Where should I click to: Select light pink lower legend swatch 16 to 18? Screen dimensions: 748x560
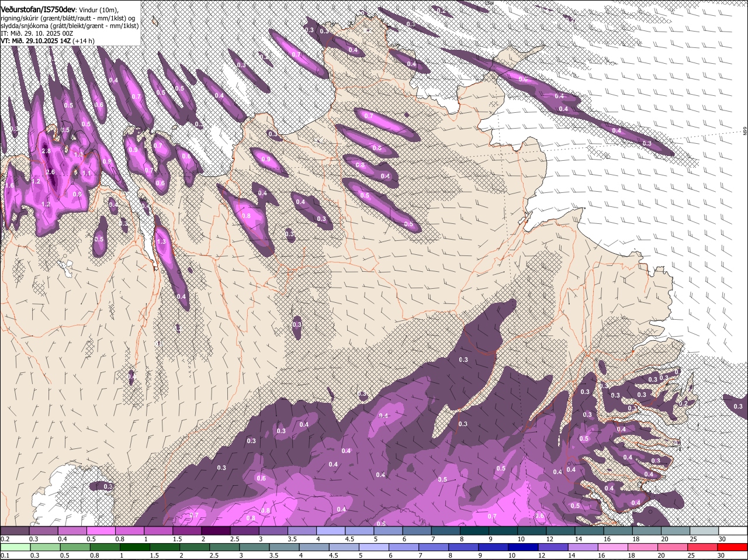[613, 547]
